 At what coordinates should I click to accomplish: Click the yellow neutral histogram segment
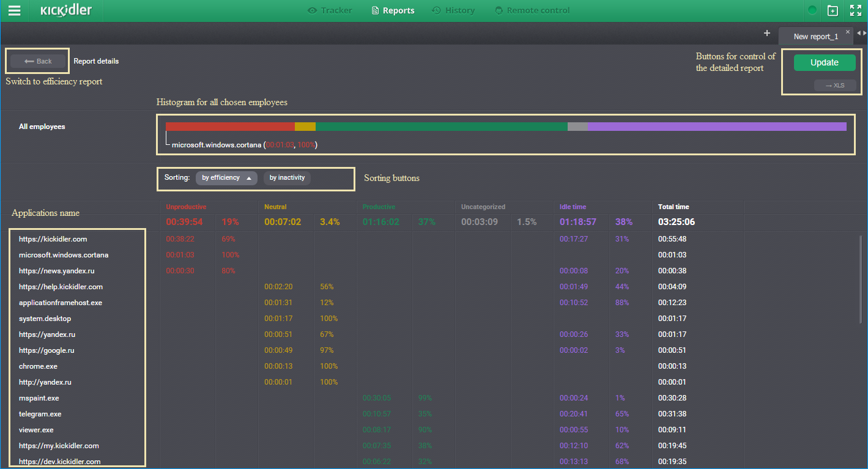tap(305, 127)
